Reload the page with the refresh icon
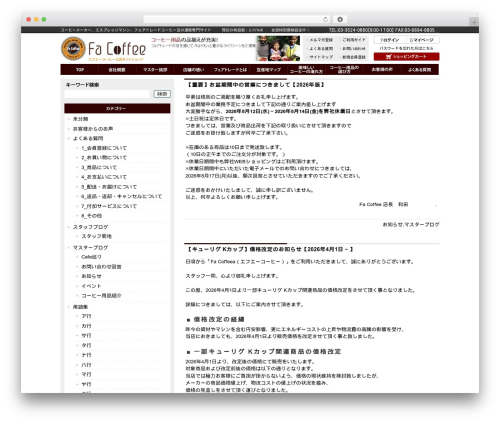 coord(325,19)
